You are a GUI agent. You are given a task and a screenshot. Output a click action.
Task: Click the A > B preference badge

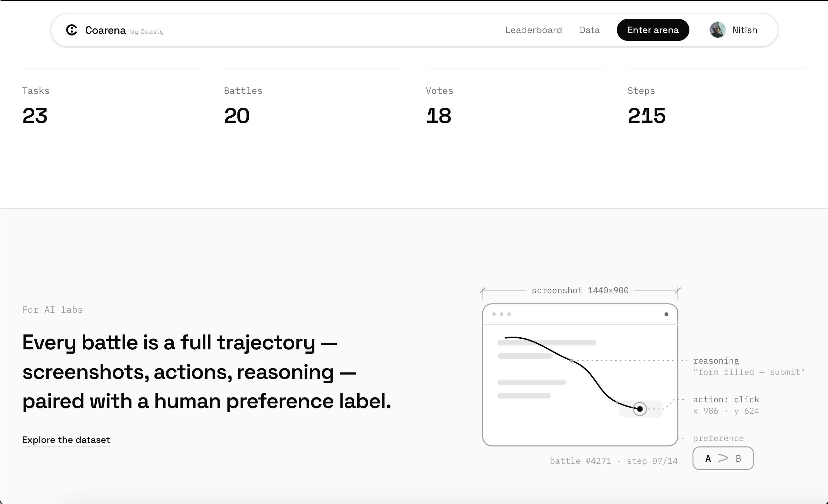tap(723, 458)
